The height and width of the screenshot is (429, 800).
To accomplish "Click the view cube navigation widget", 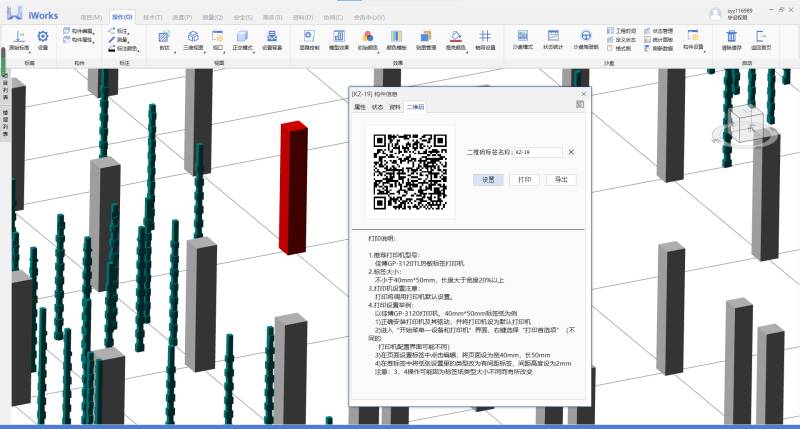I will point(746,127).
